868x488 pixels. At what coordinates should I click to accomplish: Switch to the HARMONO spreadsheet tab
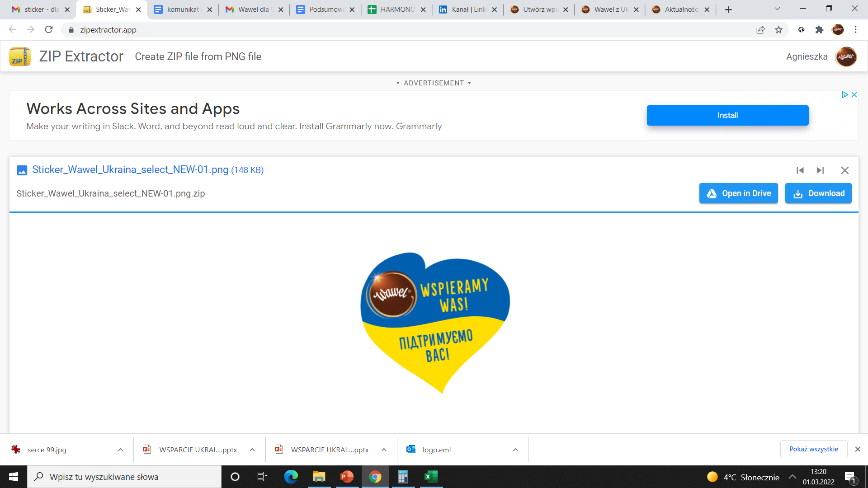point(396,9)
